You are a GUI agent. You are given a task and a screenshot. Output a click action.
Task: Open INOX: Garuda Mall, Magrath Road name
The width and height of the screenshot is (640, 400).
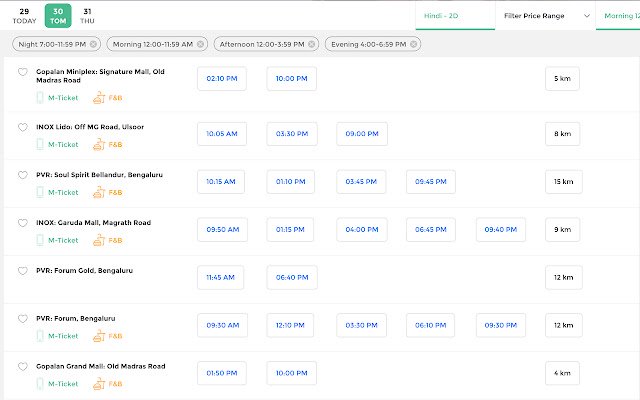[93, 222]
